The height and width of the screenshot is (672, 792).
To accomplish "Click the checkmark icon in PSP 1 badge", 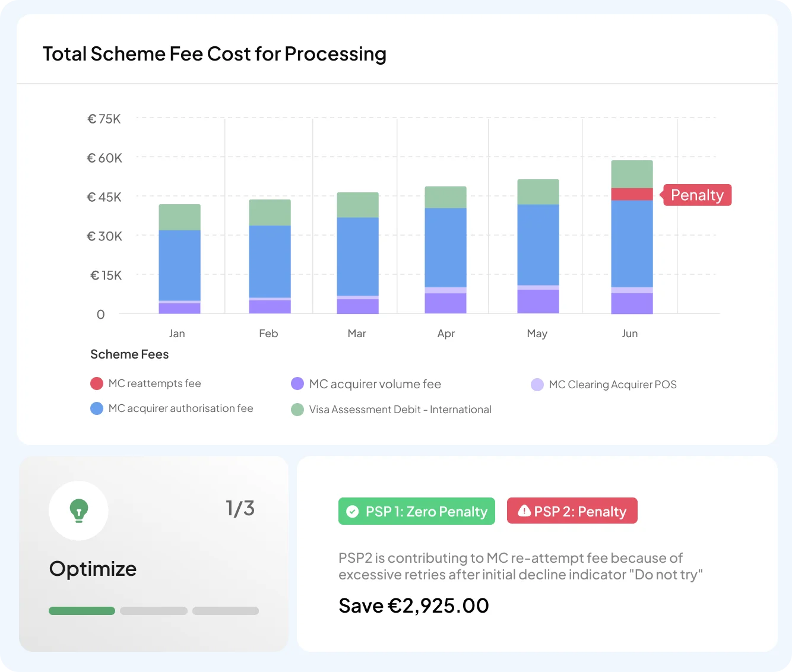I will coord(352,512).
